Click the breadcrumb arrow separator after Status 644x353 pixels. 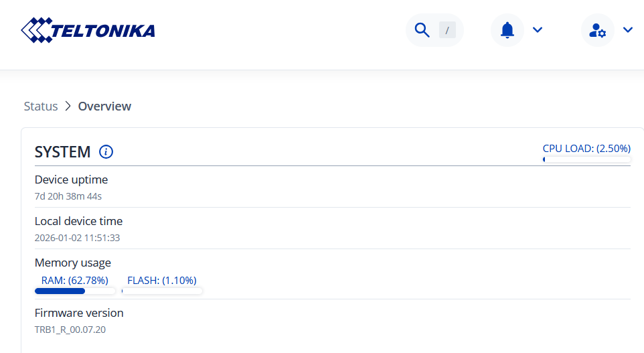(68, 107)
